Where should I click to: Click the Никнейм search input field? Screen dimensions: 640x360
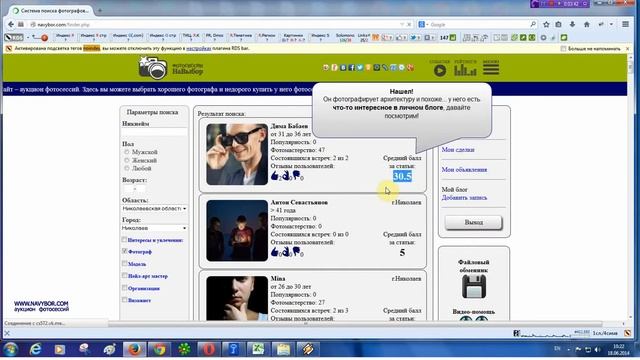point(154,132)
